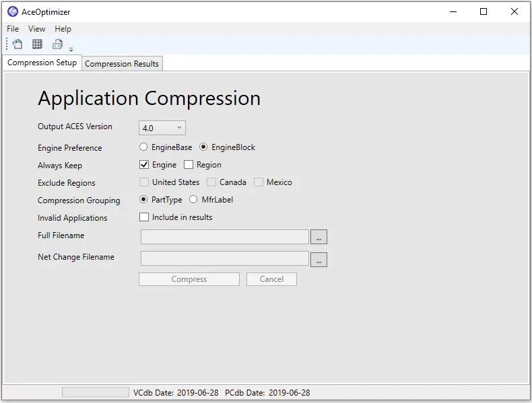Enable Include in results checkbox
The image size is (532, 403).
click(x=144, y=217)
